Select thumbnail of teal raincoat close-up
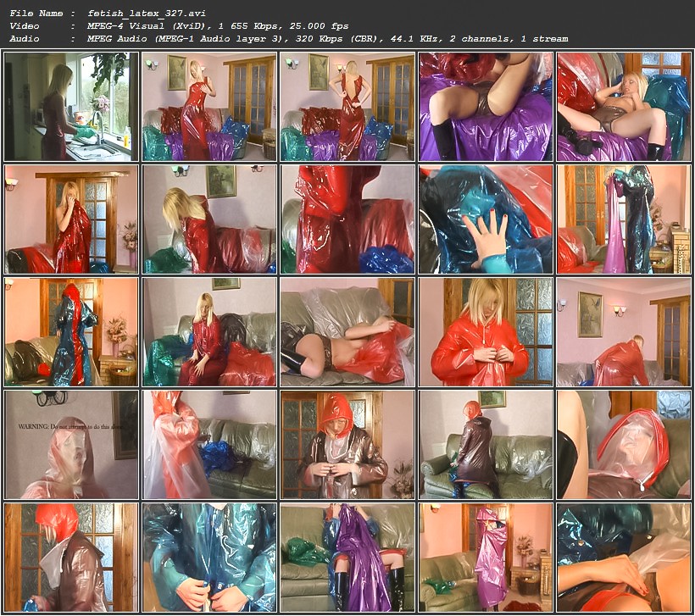Viewport: 695px width, 616px height. [x=209, y=557]
